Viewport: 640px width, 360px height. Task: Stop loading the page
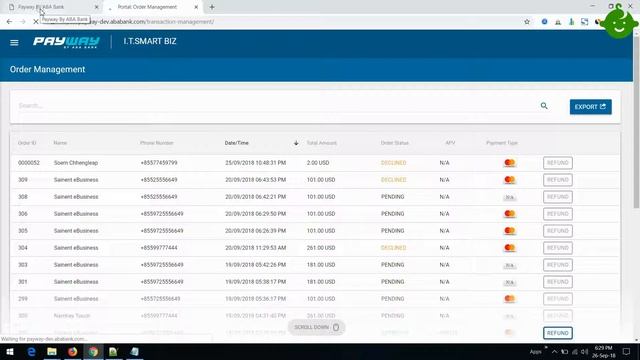pos(36,22)
